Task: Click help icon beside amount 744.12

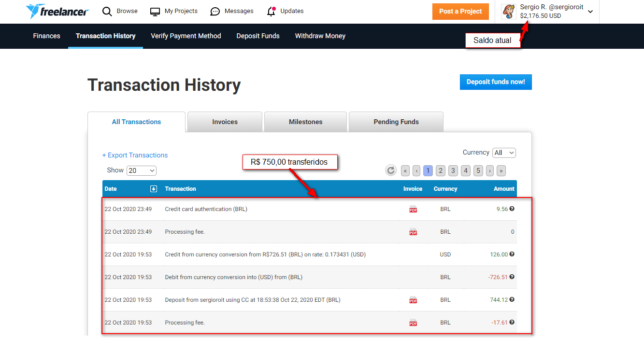Action: point(512,299)
